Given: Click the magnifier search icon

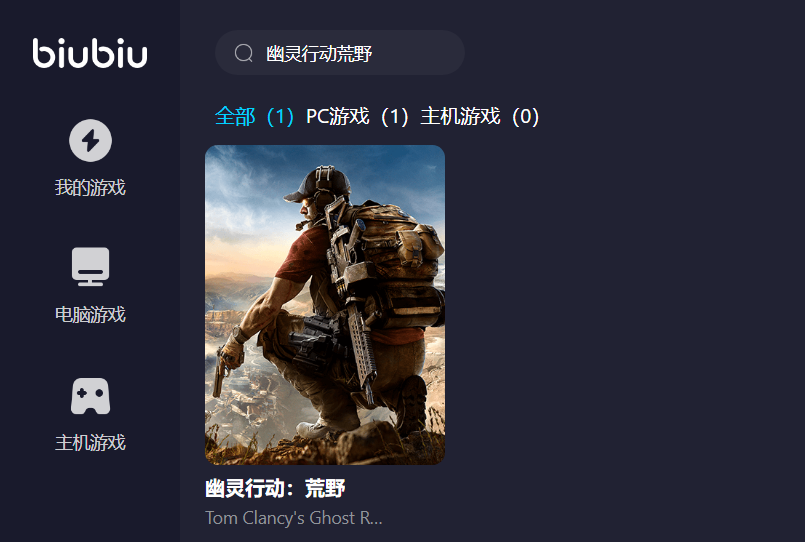Looking at the screenshot, I should pos(244,53).
